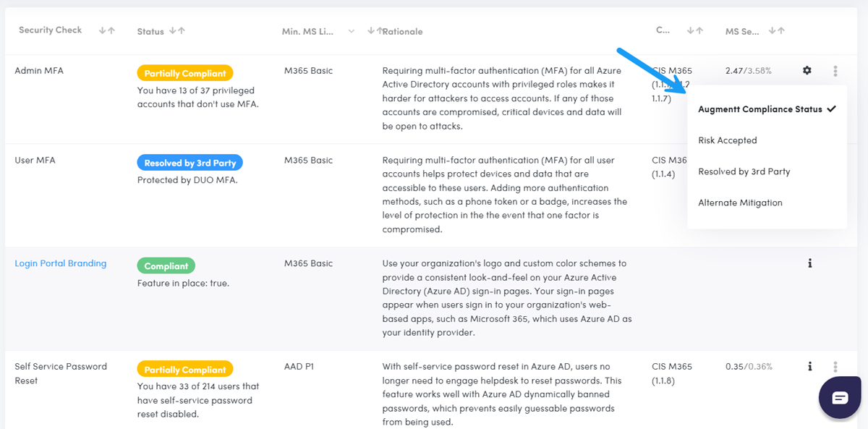The height and width of the screenshot is (429, 868).
Task: Expand the Min. MS License filter dropdown
Action: 352,31
